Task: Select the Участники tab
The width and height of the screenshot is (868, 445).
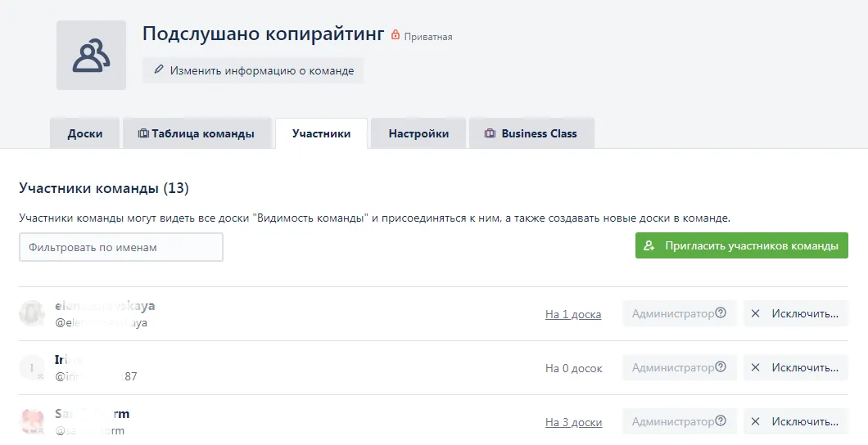Action: (x=321, y=133)
